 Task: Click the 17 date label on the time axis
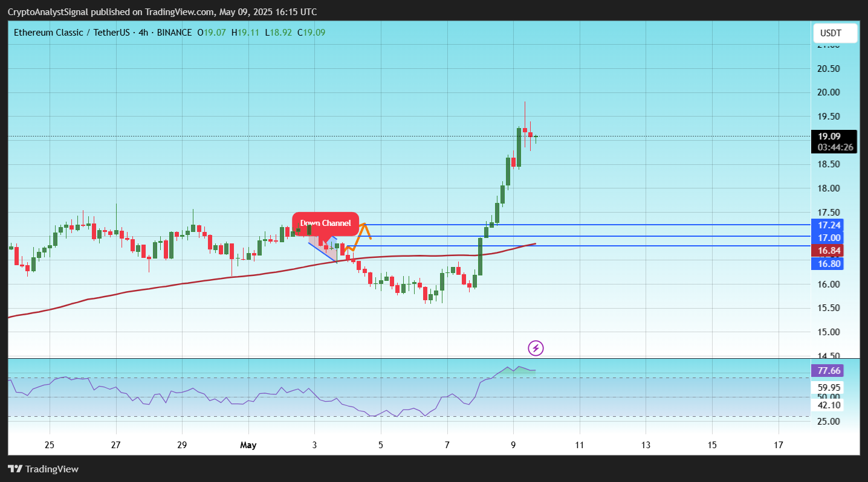pos(779,446)
